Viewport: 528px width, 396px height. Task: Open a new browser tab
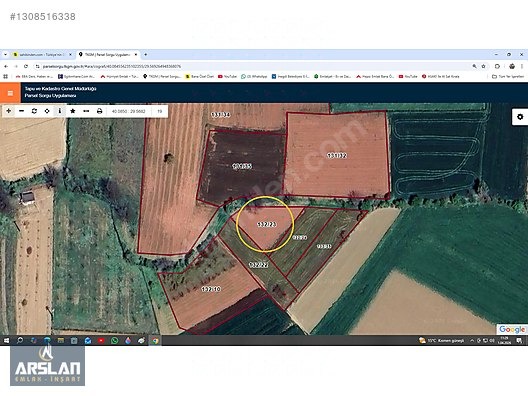tap(145, 55)
